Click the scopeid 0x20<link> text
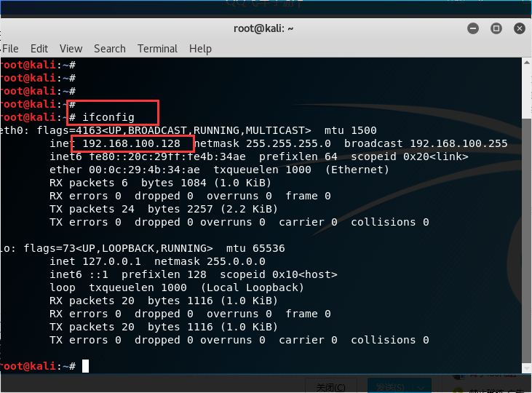Screen dimensions: 532x393 [x=410, y=156]
